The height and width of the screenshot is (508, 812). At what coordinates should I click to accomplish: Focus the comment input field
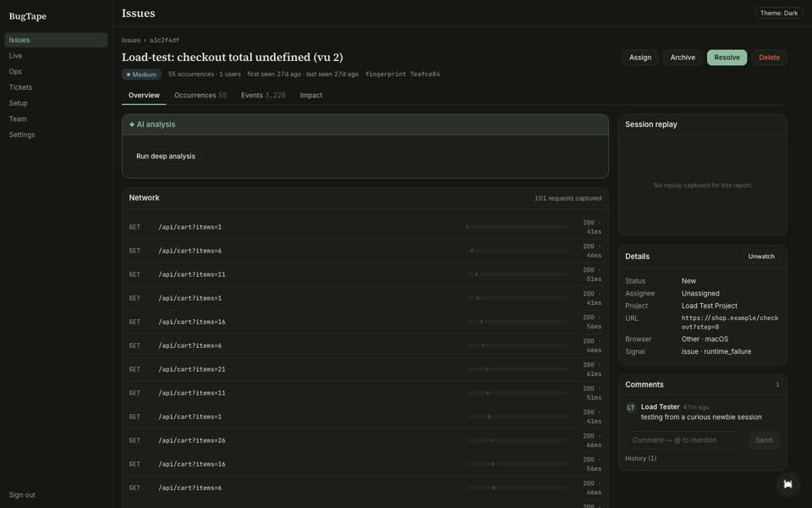pos(684,440)
